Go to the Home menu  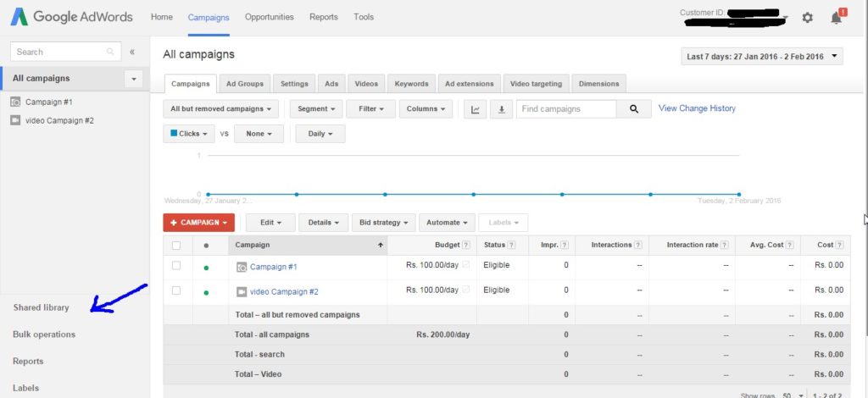162,17
